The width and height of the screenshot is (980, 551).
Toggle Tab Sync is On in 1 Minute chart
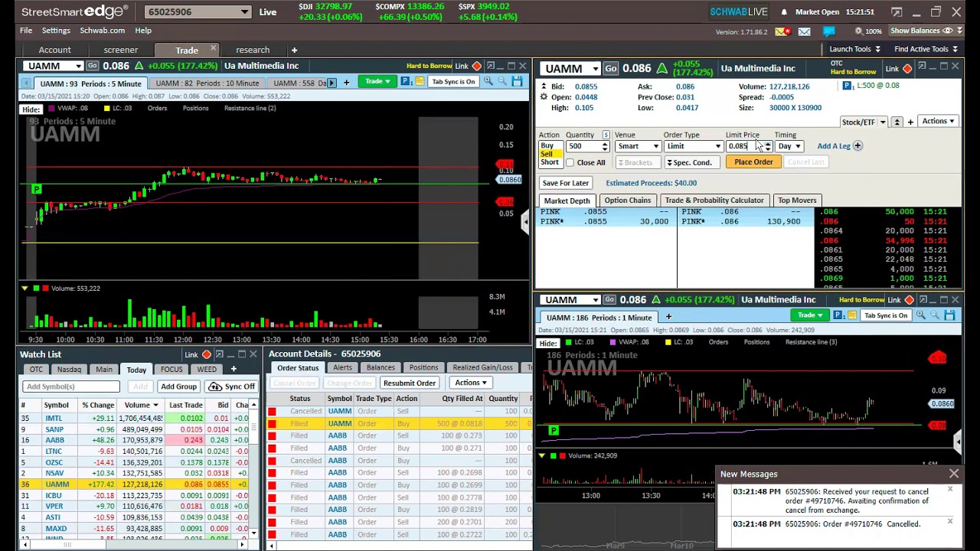point(886,315)
